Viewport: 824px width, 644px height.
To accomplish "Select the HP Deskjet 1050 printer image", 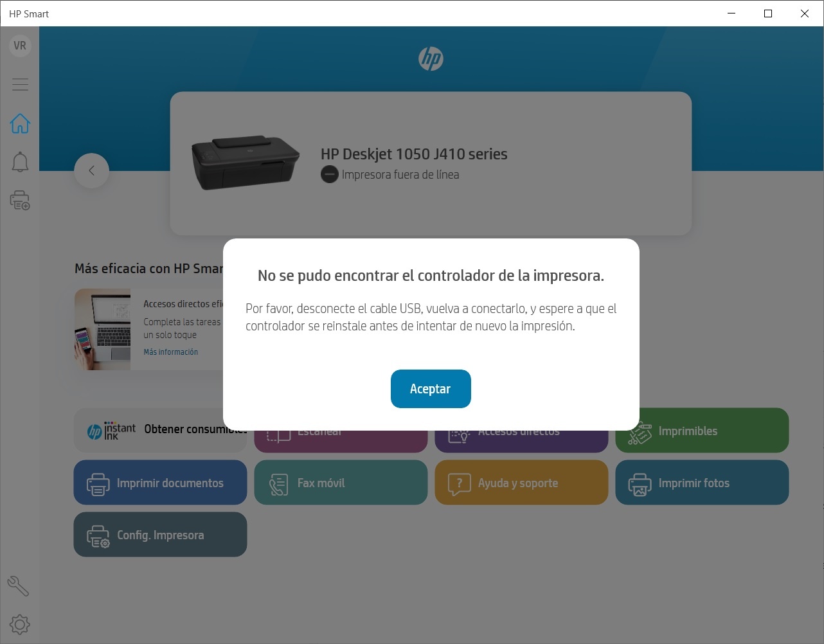I will [x=246, y=162].
